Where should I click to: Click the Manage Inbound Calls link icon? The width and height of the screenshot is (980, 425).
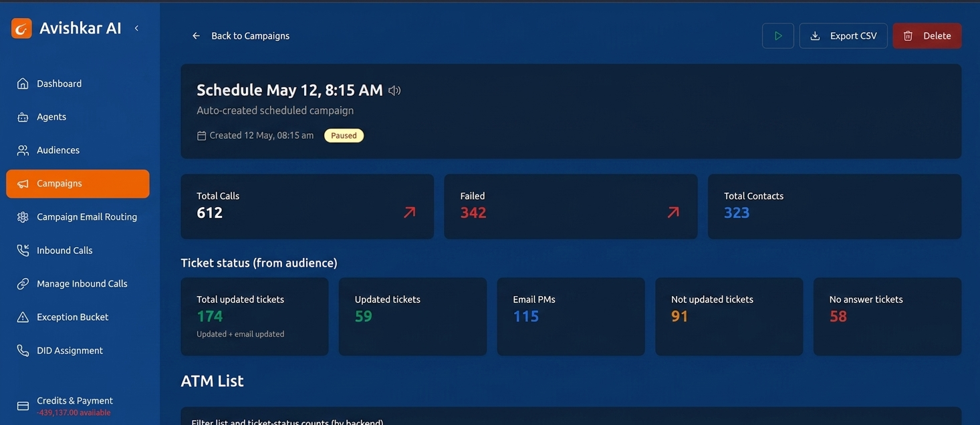pos(23,284)
